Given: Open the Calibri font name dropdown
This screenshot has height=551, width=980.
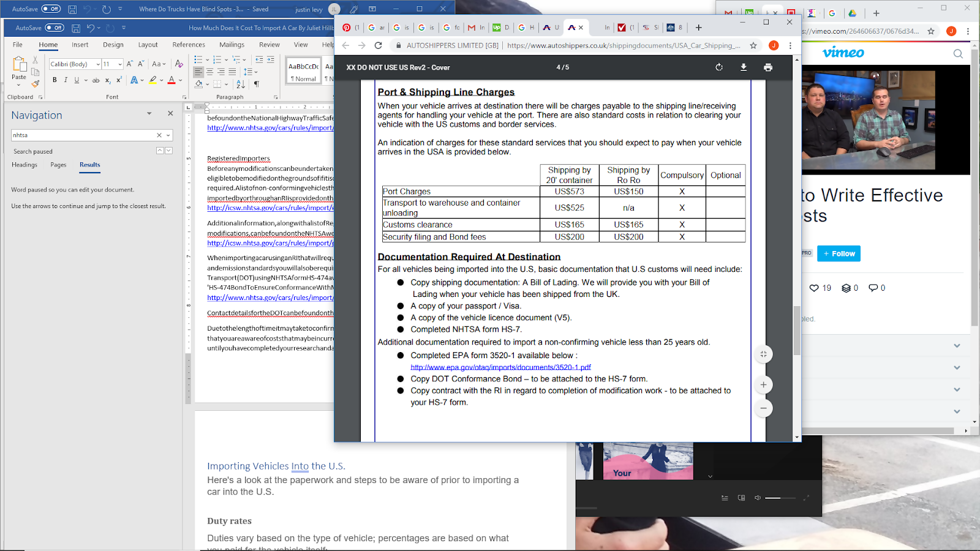Looking at the screenshot, I should (98, 64).
